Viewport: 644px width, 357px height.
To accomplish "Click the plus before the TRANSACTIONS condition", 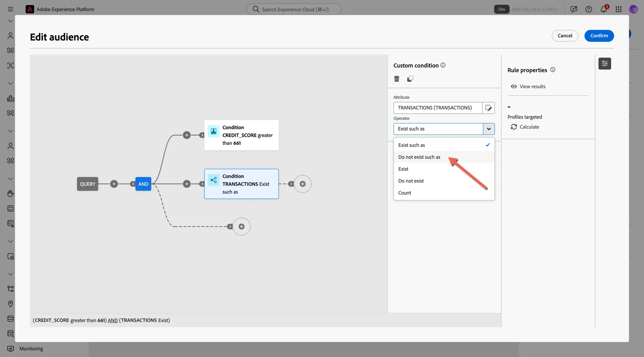I will coord(187,184).
